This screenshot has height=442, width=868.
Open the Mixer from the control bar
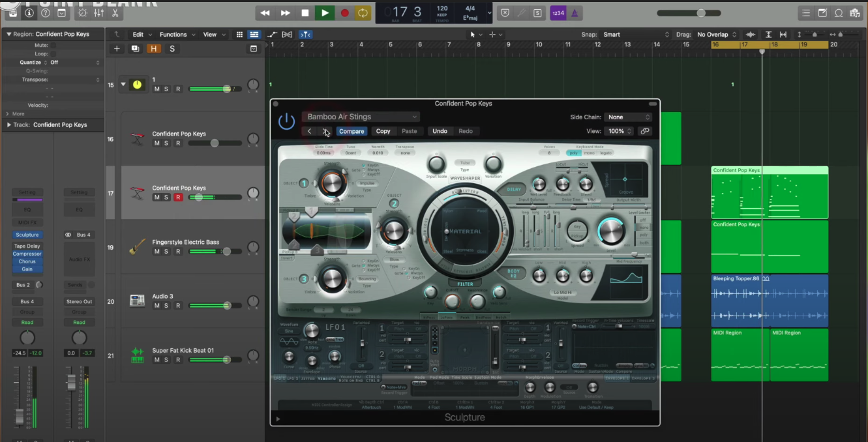100,13
